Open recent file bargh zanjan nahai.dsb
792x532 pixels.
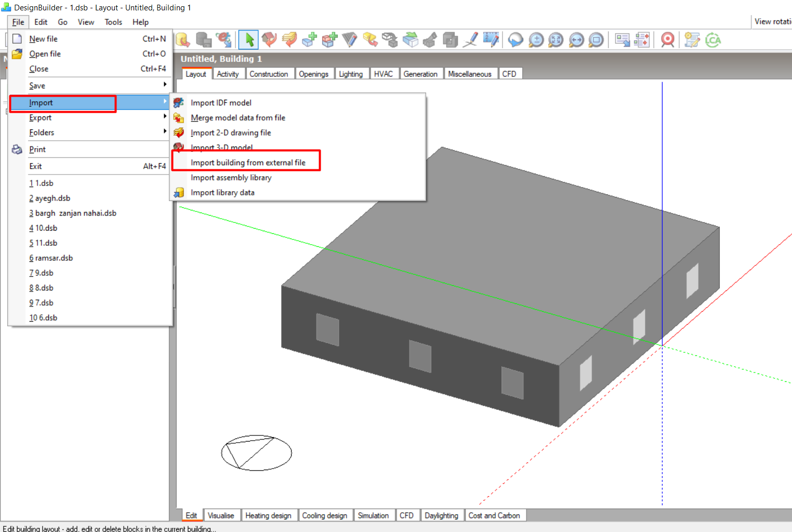(x=73, y=214)
